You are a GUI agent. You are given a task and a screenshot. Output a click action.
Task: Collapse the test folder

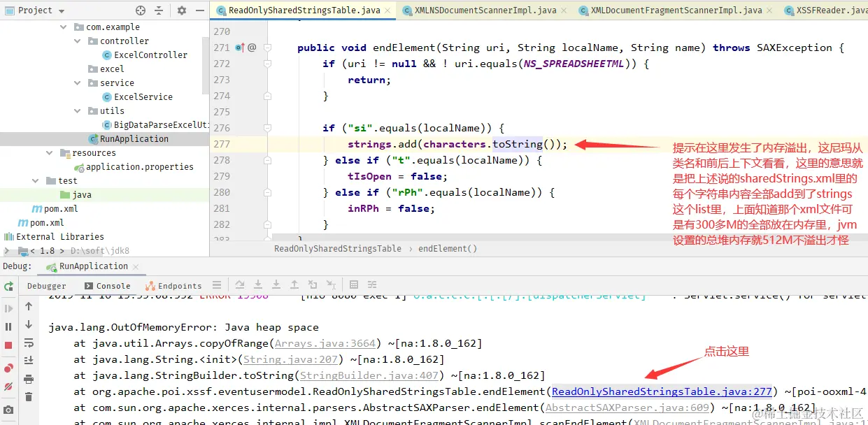click(36, 180)
